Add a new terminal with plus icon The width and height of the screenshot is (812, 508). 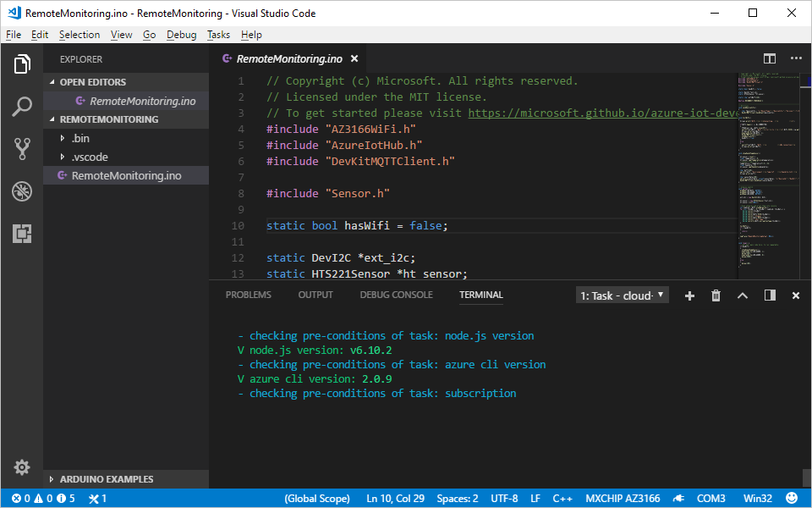[689, 295]
